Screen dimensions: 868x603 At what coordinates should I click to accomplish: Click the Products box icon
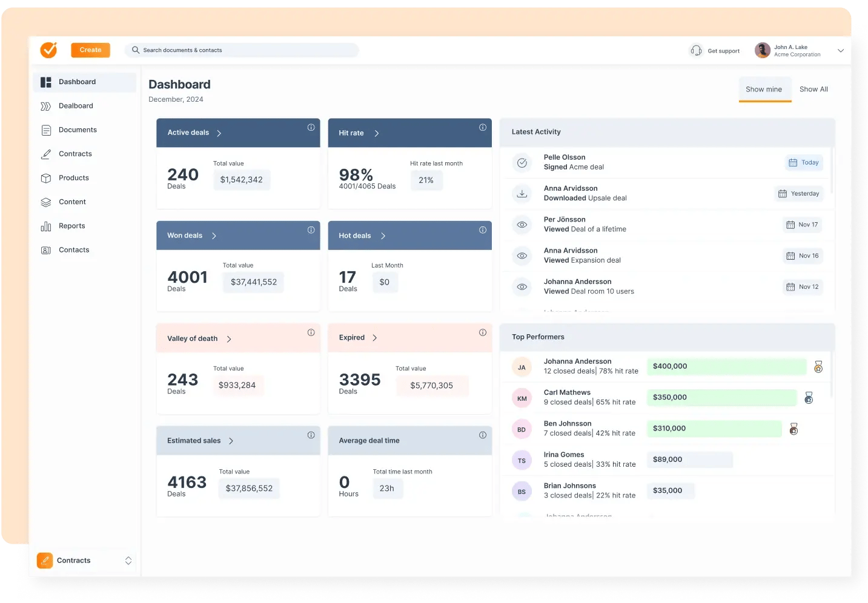coord(46,178)
